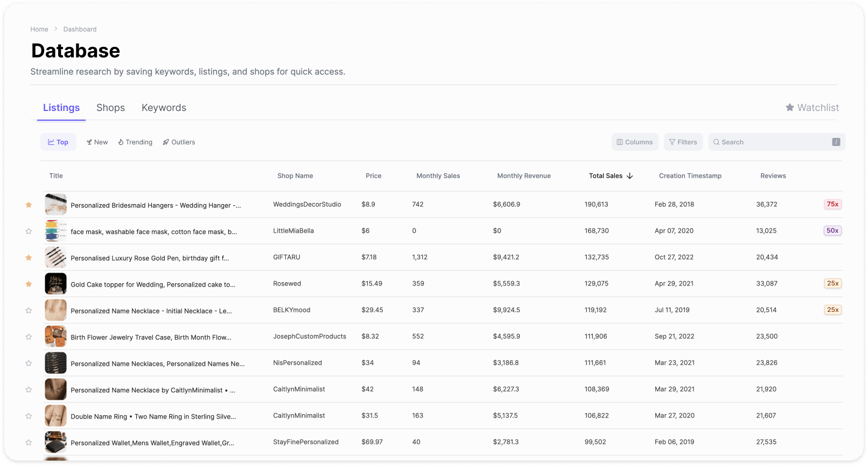Open shop LittleMiaBella

coord(293,231)
